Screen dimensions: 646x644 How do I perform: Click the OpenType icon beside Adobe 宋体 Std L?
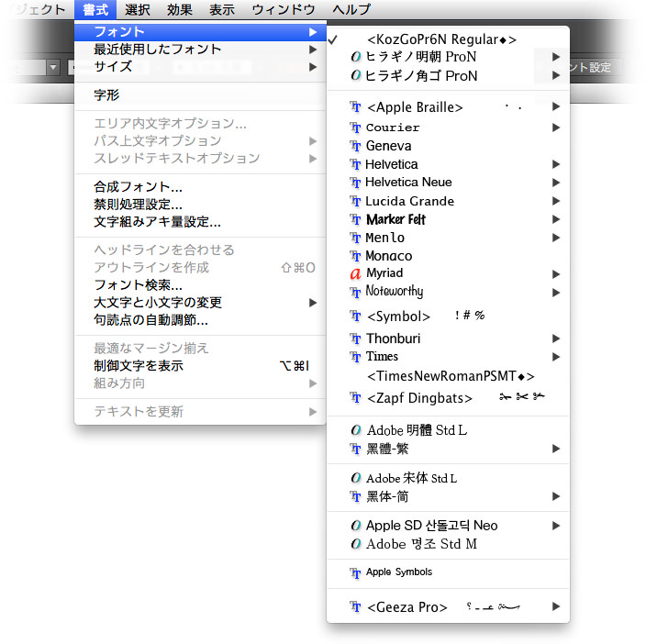click(355, 478)
